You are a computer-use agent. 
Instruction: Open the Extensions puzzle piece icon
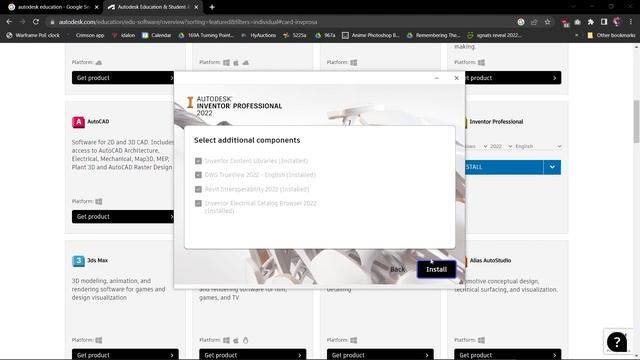591,22
